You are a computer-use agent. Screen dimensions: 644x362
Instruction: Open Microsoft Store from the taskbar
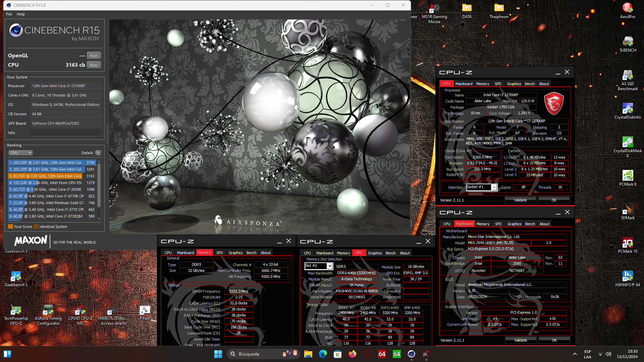(x=337, y=354)
